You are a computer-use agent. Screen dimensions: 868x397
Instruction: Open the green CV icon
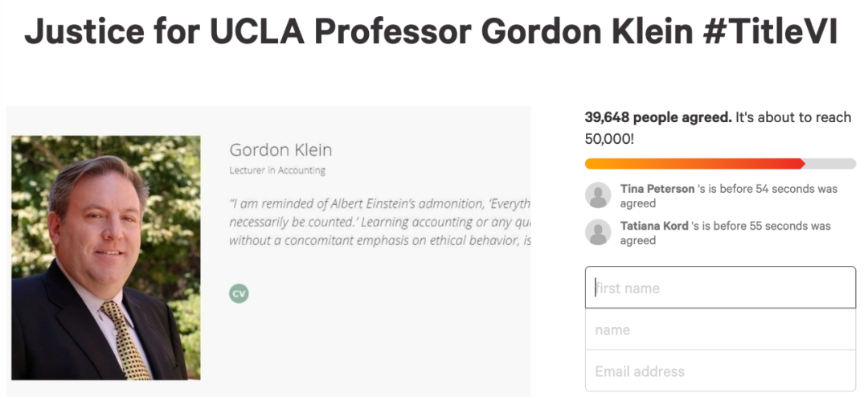point(239,293)
